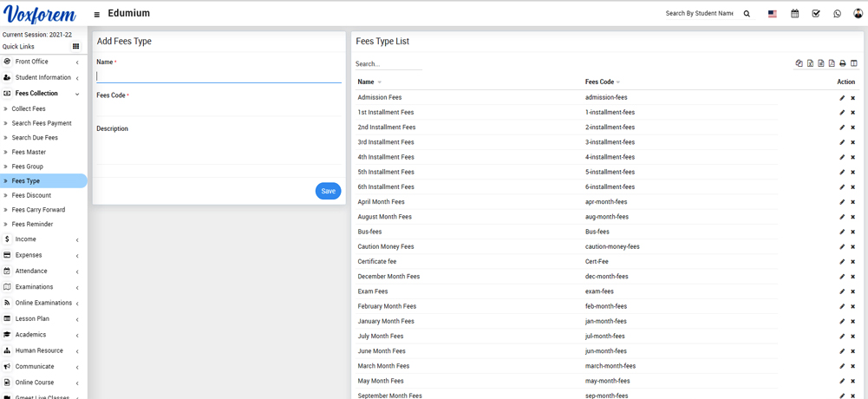The height and width of the screenshot is (399, 868).
Task: Toggle the sidebar hamburger menu
Action: pyautogui.click(x=96, y=14)
